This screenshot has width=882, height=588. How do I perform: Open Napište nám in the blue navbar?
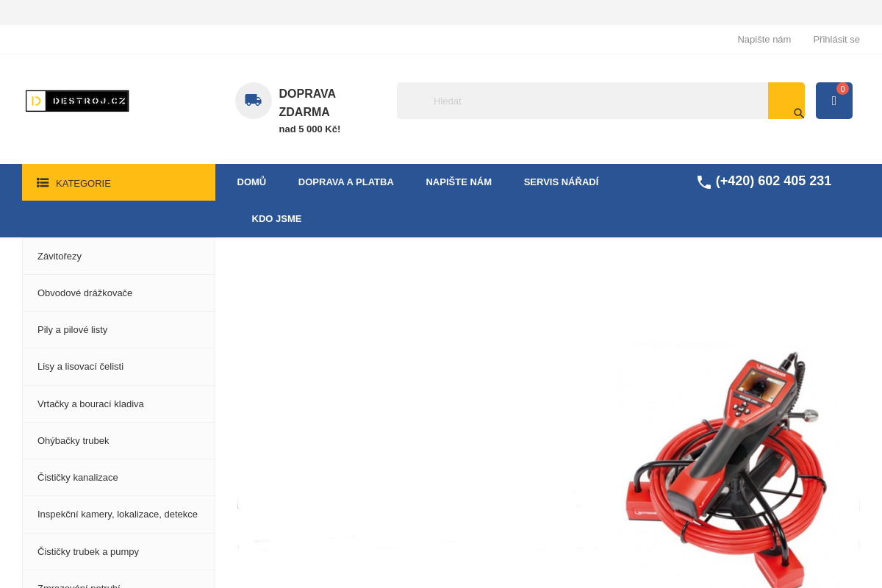click(x=459, y=182)
